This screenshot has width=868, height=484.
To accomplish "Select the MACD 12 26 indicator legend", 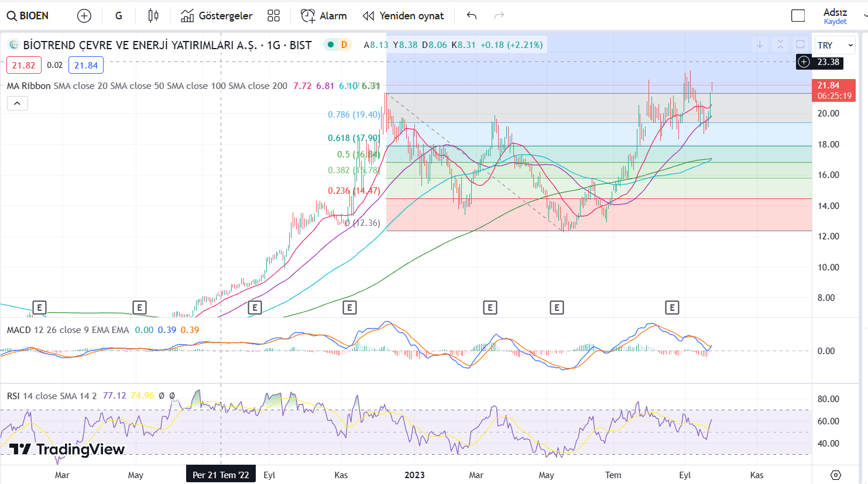I will [x=68, y=330].
